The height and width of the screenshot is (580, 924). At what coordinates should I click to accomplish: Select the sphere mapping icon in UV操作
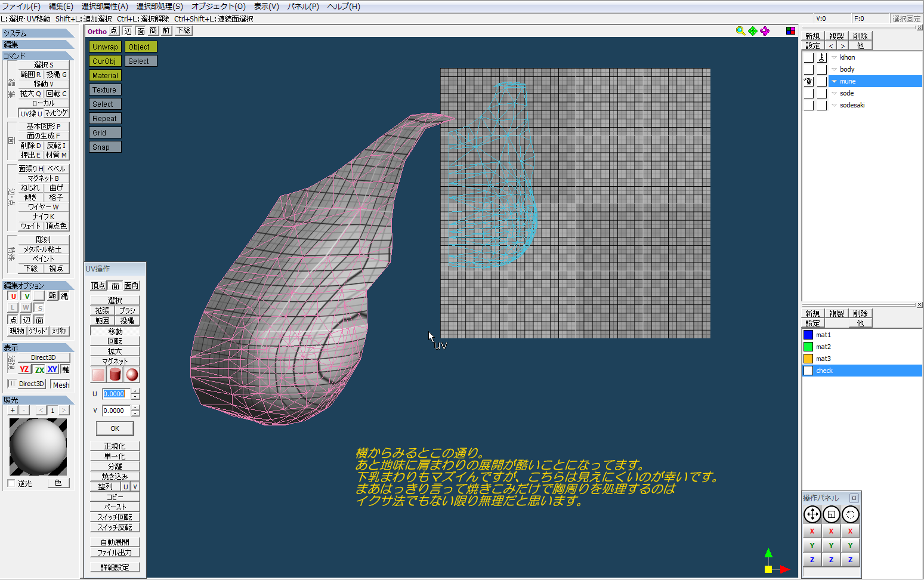tap(132, 375)
